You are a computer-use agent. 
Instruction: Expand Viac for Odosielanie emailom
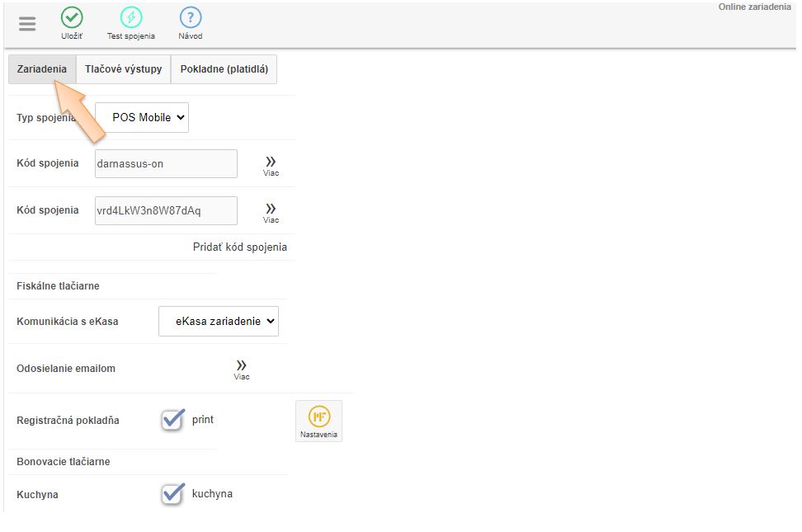241,369
